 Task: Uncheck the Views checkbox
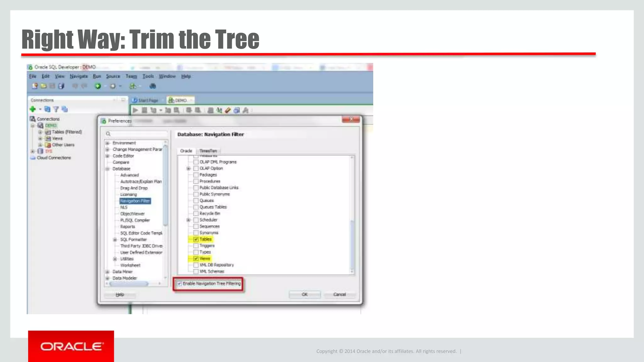[x=196, y=259]
